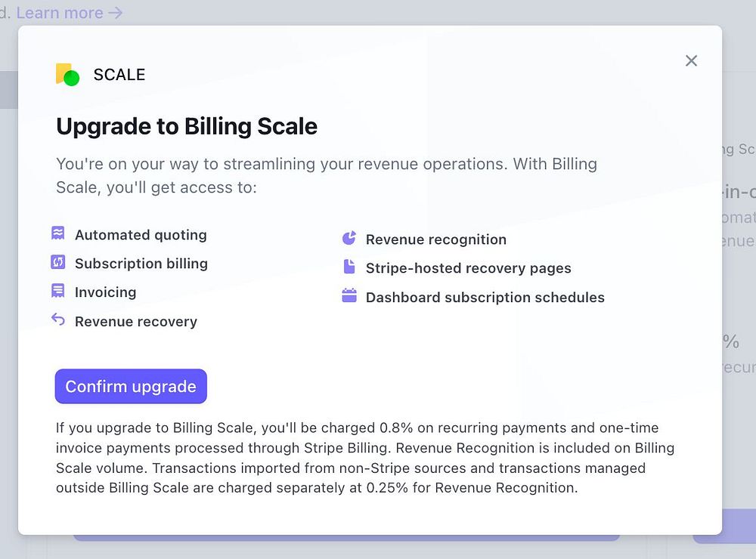Open the Learn more link
Viewport: 756px width, 559px height.
tap(69, 13)
